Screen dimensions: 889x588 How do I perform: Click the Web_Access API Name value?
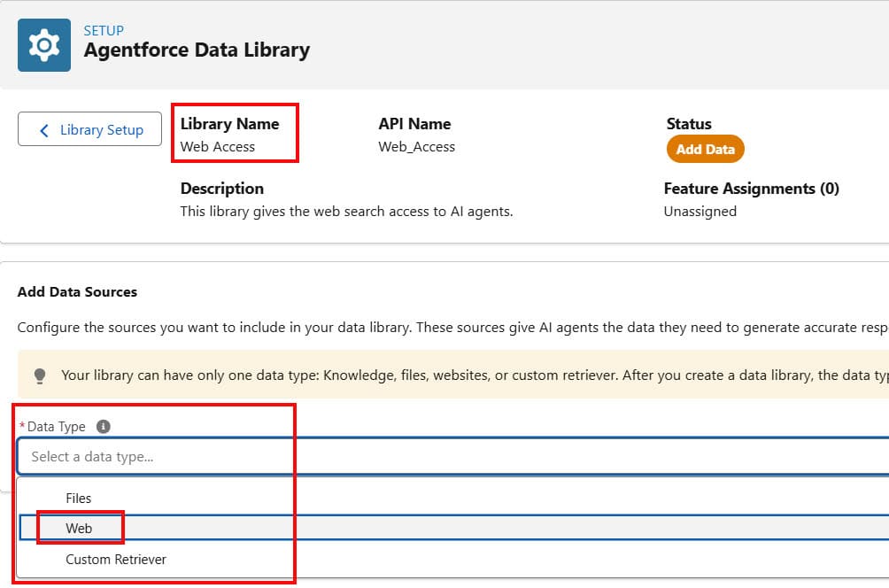pyautogui.click(x=414, y=146)
